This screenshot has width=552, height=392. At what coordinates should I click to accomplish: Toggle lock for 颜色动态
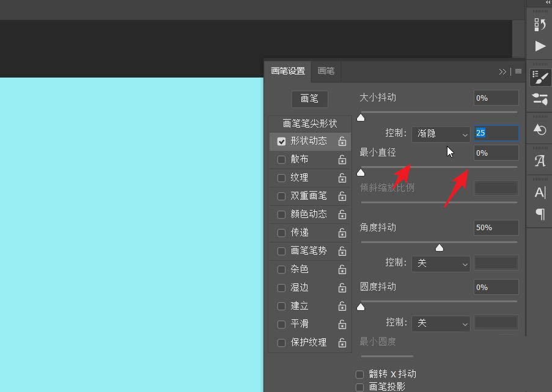click(x=342, y=214)
